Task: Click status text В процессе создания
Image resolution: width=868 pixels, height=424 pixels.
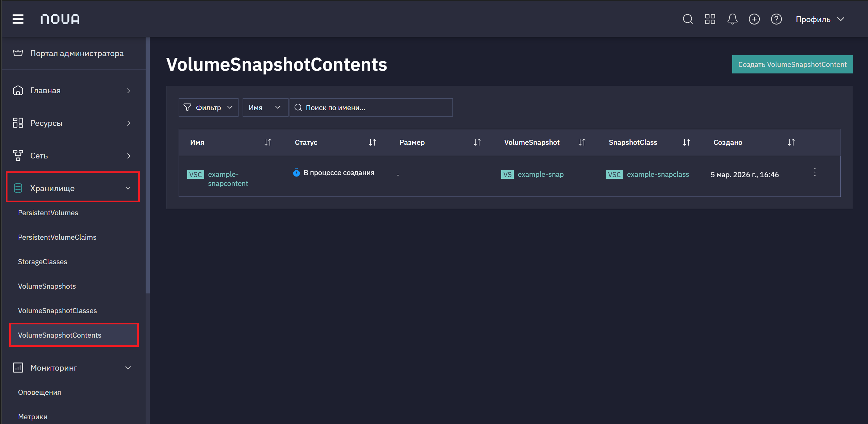Action: tap(339, 173)
